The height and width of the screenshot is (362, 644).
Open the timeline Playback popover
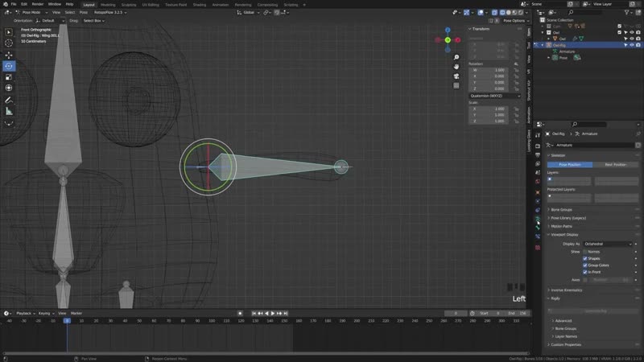[26, 313]
